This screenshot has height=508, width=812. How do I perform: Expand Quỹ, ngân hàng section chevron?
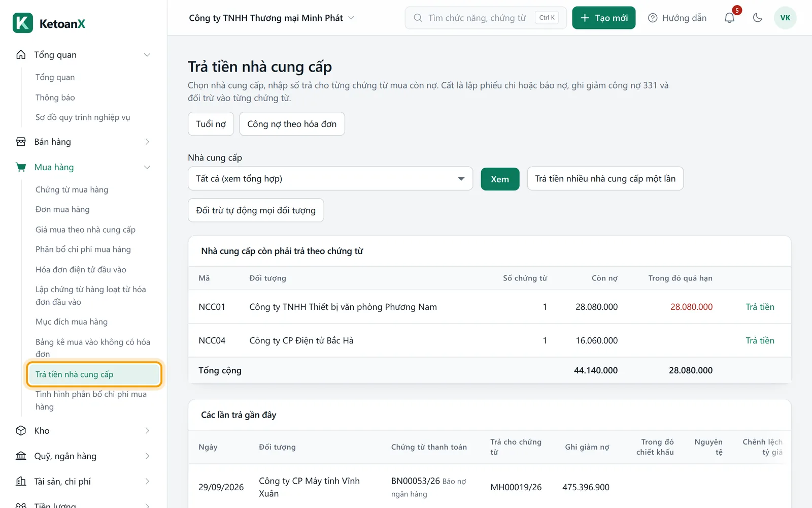(147, 456)
